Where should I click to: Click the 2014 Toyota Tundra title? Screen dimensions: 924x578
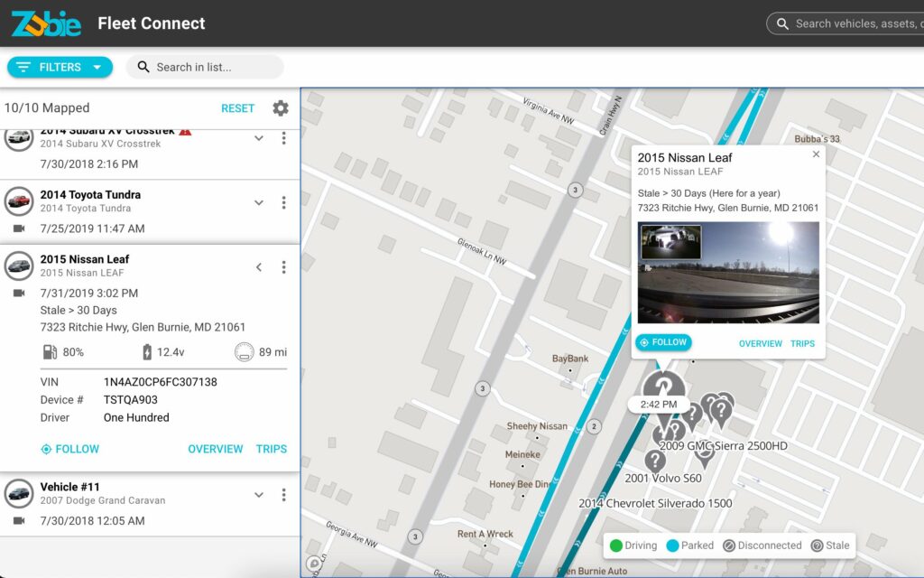tap(90, 195)
